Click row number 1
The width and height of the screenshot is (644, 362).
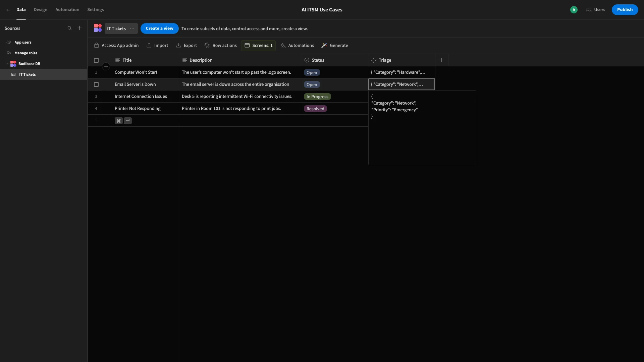pyautogui.click(x=96, y=72)
